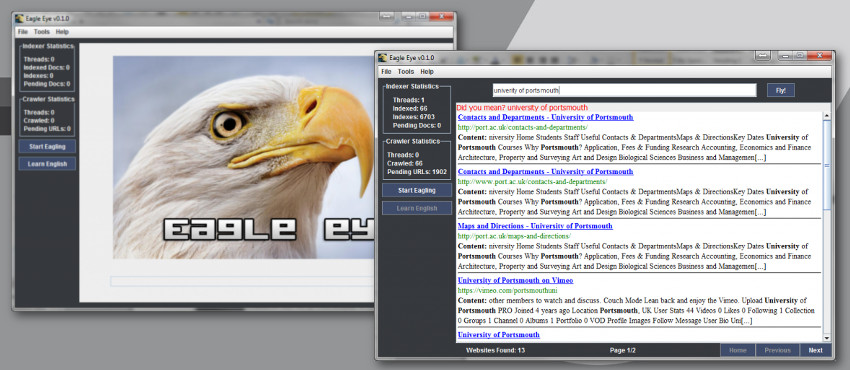
Task: Click 'Indexes: 6703' statistic in front window
Action: (414, 116)
